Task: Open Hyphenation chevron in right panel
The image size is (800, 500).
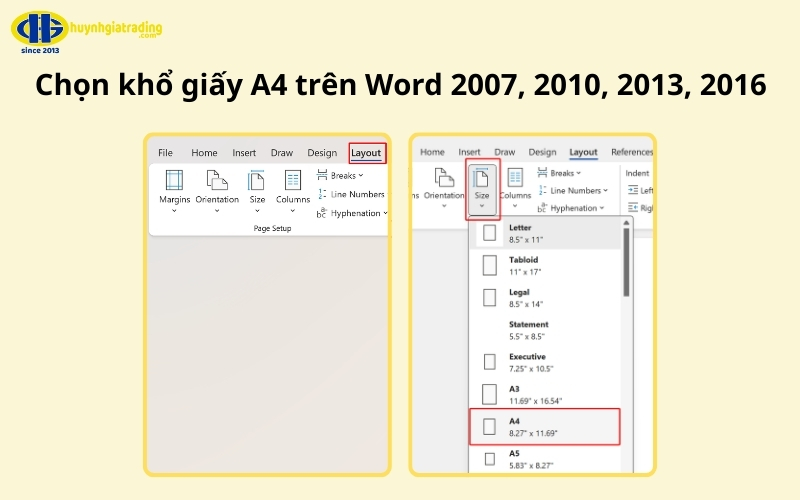Action: [602, 208]
